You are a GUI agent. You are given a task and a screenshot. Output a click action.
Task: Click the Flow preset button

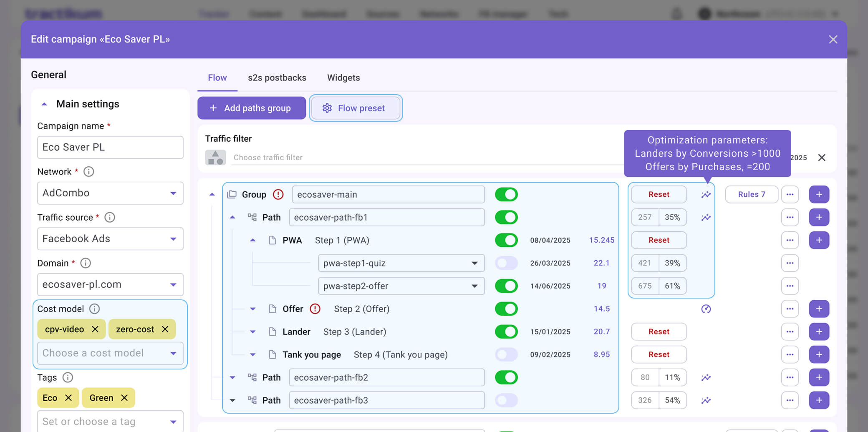[356, 108]
